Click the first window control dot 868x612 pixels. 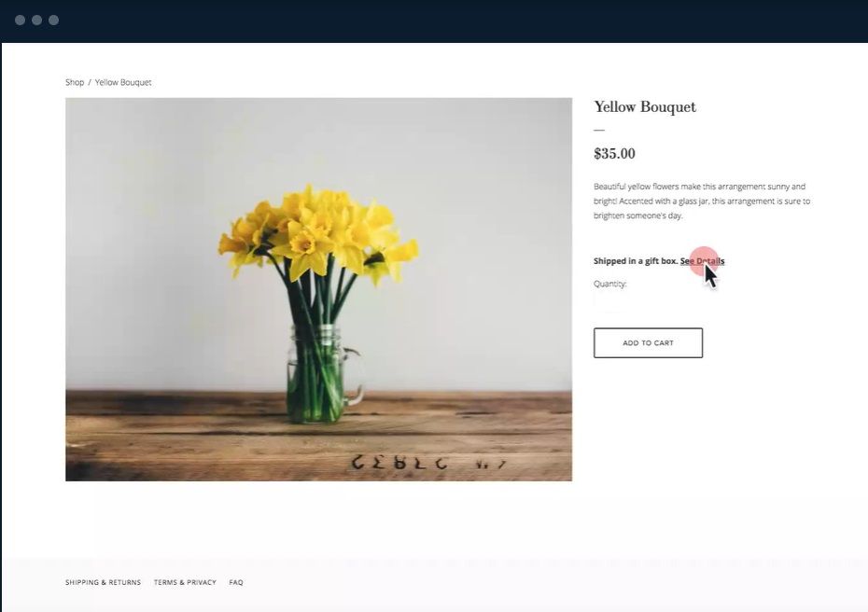pyautogui.click(x=20, y=21)
